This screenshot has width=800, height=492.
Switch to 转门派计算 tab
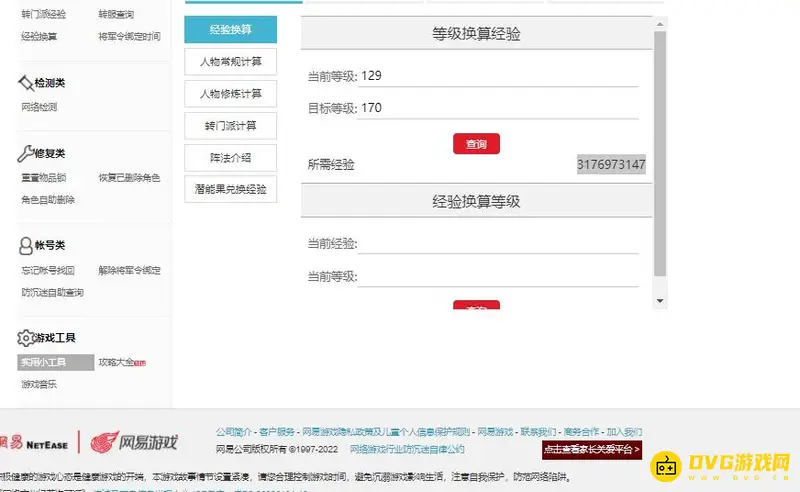pyautogui.click(x=231, y=126)
